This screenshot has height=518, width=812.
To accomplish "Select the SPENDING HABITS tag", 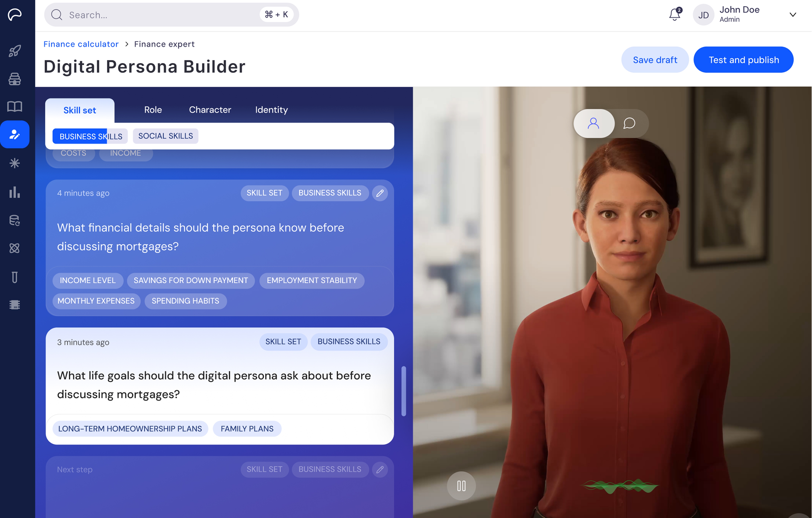I will pyautogui.click(x=185, y=301).
